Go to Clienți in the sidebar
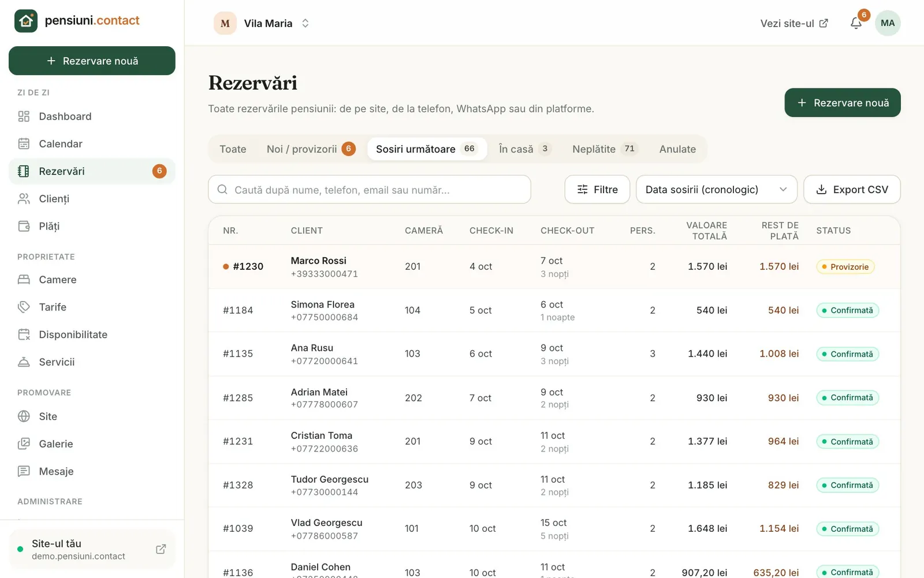924x578 pixels. (92, 199)
